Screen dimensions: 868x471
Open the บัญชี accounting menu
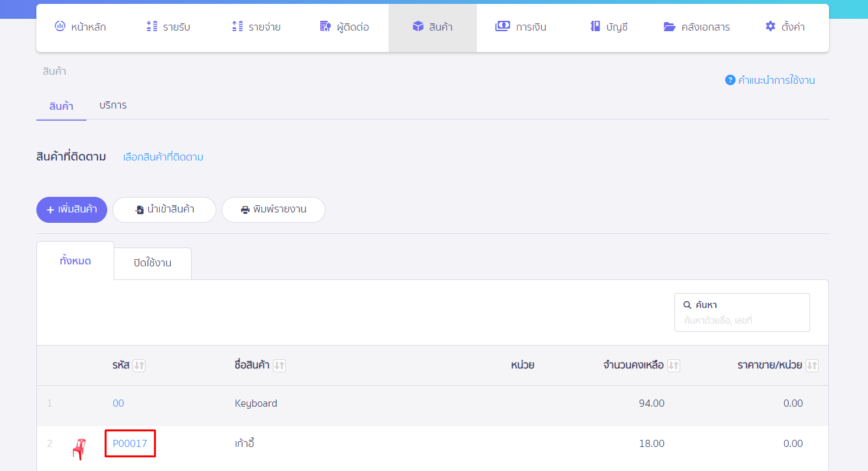(608, 27)
